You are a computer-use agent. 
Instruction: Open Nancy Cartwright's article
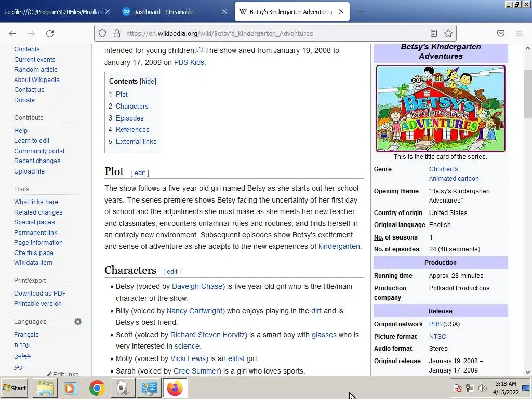coord(194,311)
